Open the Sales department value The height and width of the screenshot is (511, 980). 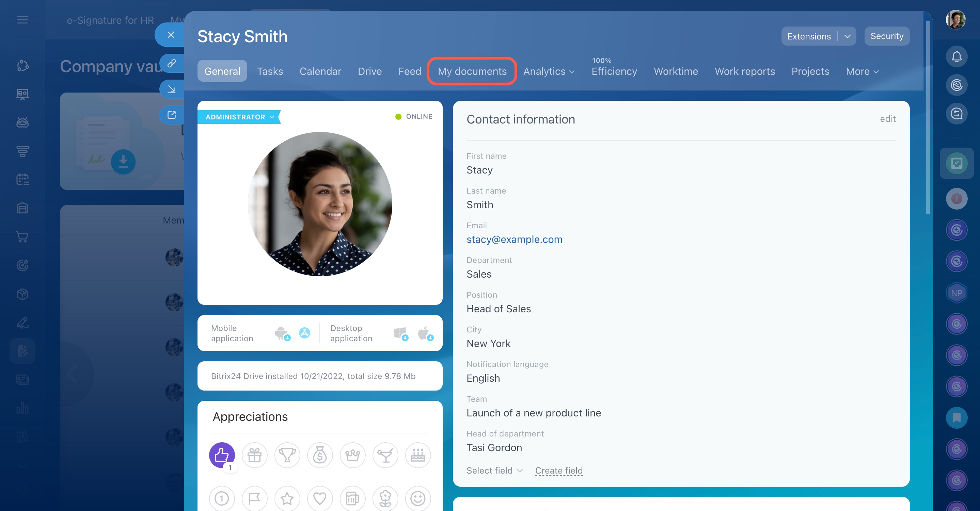click(x=479, y=274)
